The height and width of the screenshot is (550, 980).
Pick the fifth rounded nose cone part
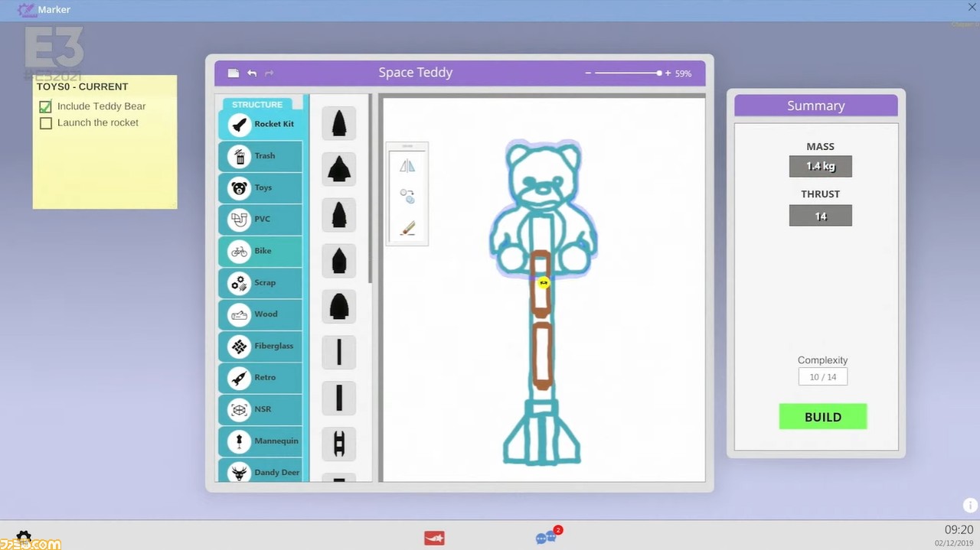[338, 307]
